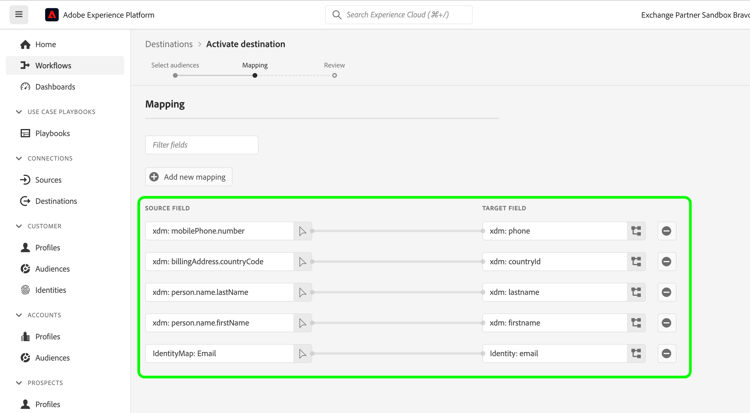Collapse the Use Case Playbooks section
This screenshot has height=413, width=750.
click(x=19, y=112)
